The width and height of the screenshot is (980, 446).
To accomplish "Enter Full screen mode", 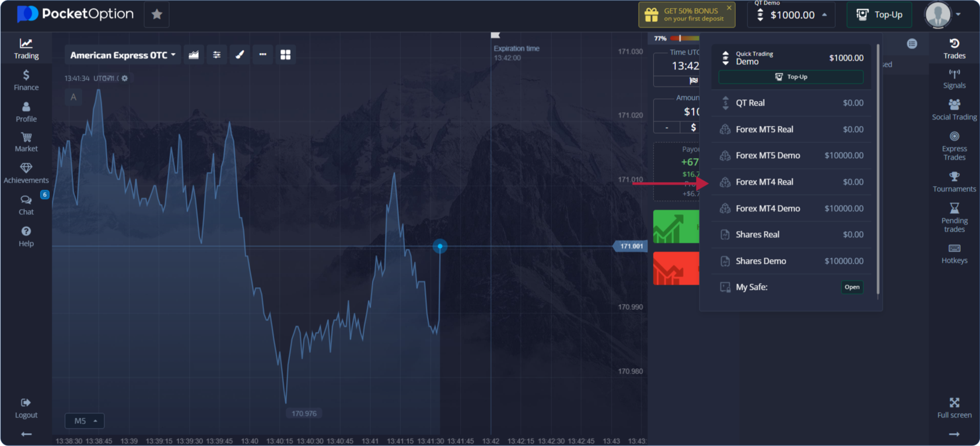I will 954,408.
